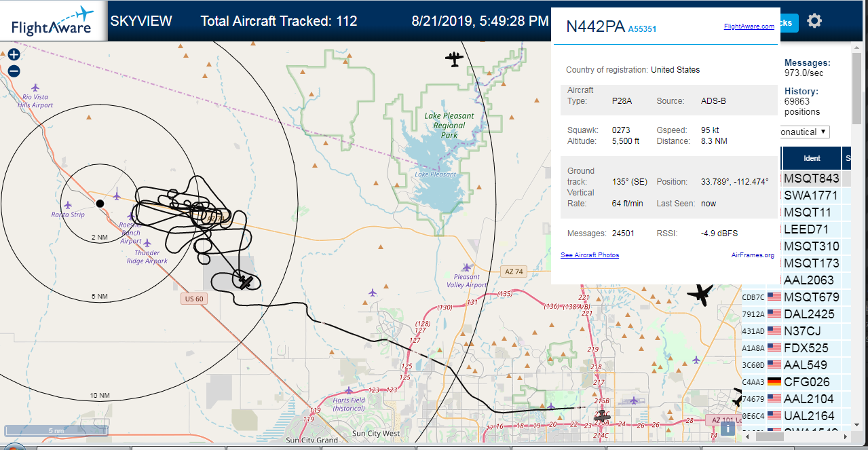Click the AZ 74 highway shield
Image resolution: width=868 pixels, height=450 pixels.
(514, 271)
